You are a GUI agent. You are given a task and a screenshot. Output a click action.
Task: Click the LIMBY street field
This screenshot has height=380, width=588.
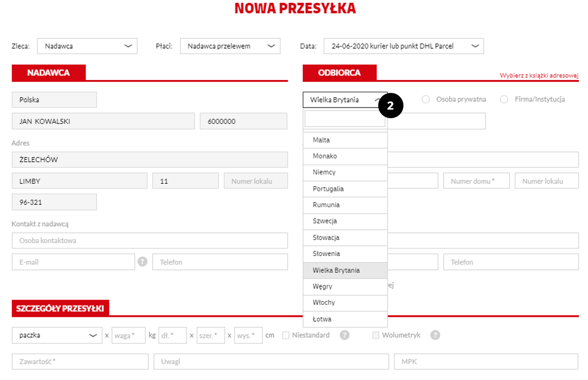coord(79,181)
